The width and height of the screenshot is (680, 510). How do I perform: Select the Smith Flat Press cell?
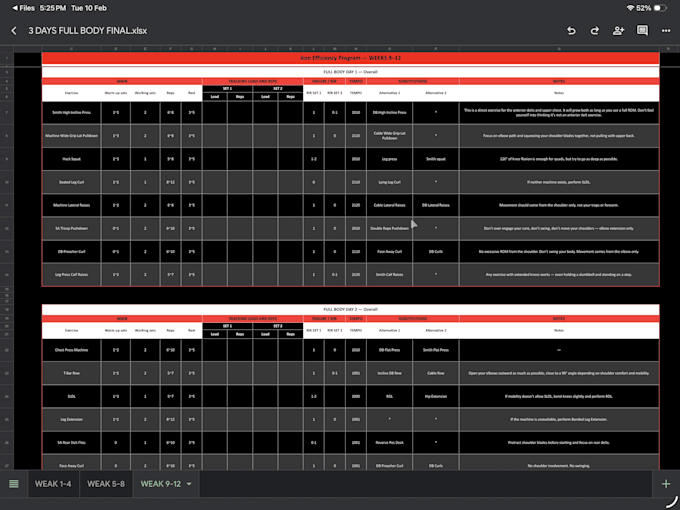tap(436, 350)
